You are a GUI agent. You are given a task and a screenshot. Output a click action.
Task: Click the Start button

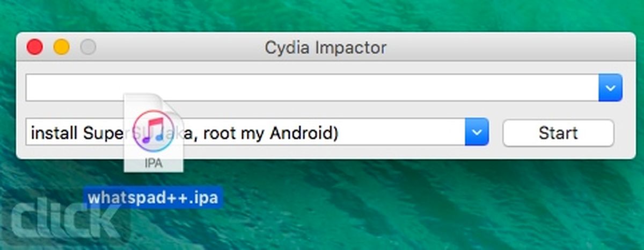[x=558, y=133]
